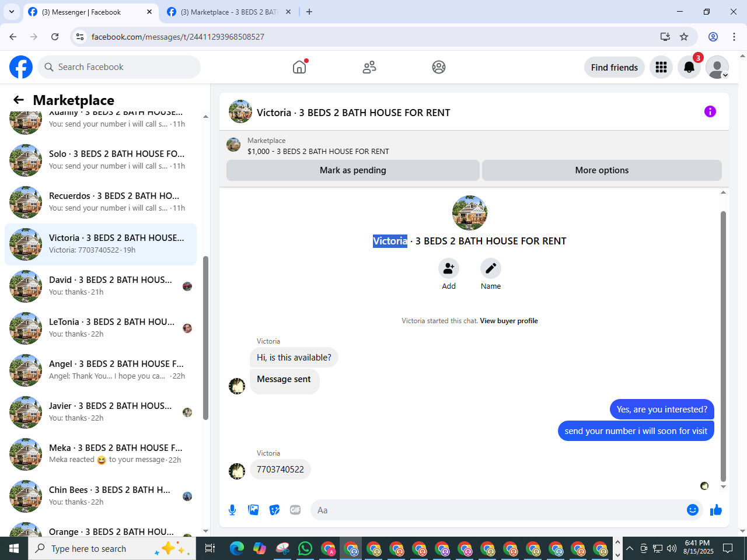This screenshot has height=560, width=747.
Task: Open Microsoft Edge from the taskbar
Action: [x=237, y=548]
